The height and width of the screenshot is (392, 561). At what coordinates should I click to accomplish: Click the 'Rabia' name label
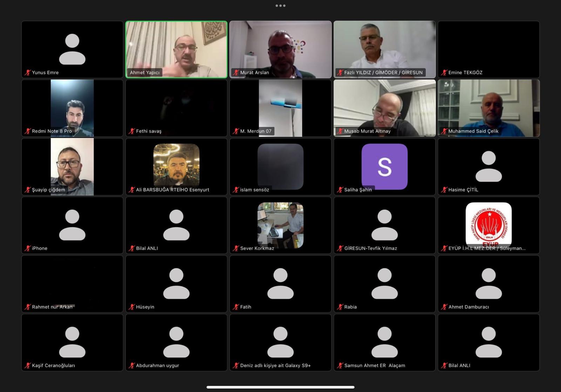[350, 307]
